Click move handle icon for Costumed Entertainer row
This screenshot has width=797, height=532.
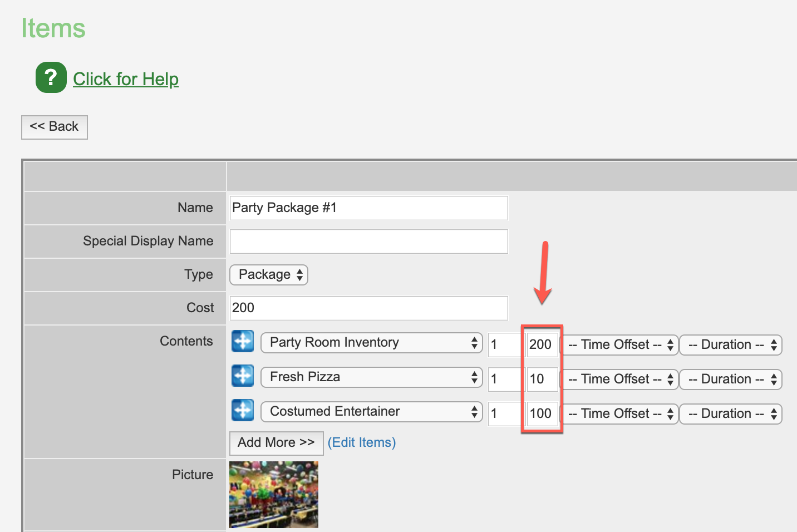[243, 410]
